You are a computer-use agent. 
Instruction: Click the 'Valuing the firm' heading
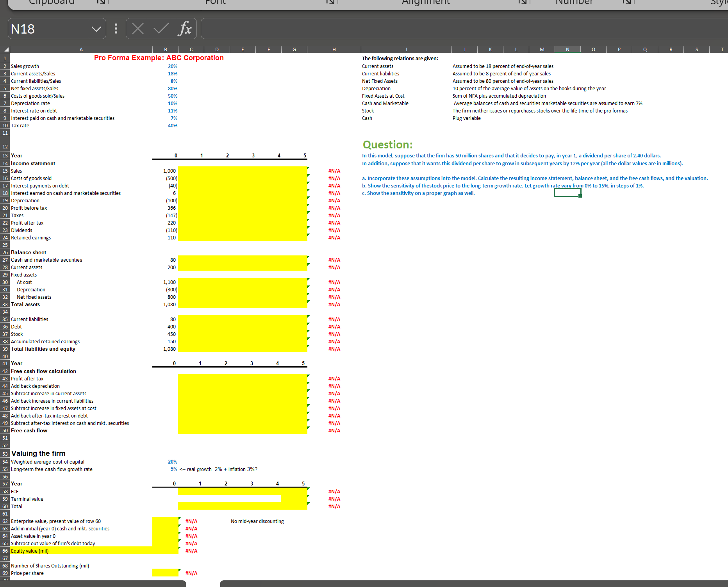tap(38, 453)
